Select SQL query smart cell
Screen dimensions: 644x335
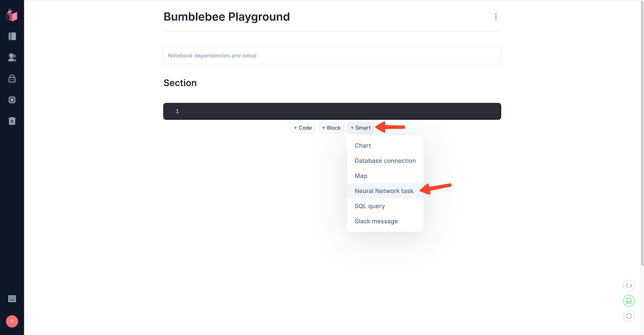click(x=370, y=206)
